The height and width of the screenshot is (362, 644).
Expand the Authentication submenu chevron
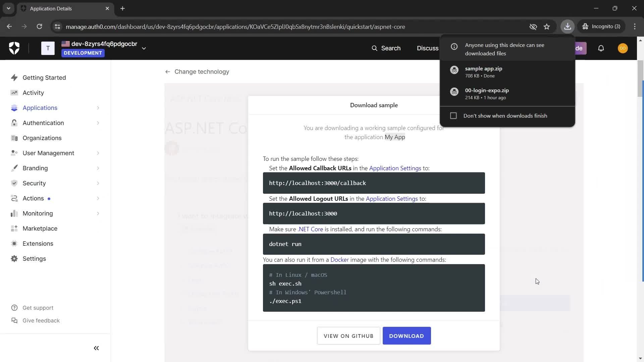click(98, 123)
